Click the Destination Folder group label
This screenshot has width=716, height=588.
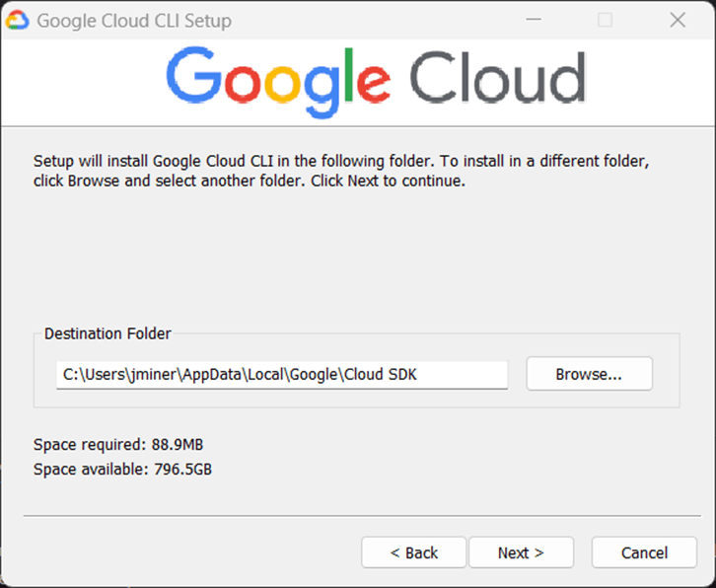107,333
